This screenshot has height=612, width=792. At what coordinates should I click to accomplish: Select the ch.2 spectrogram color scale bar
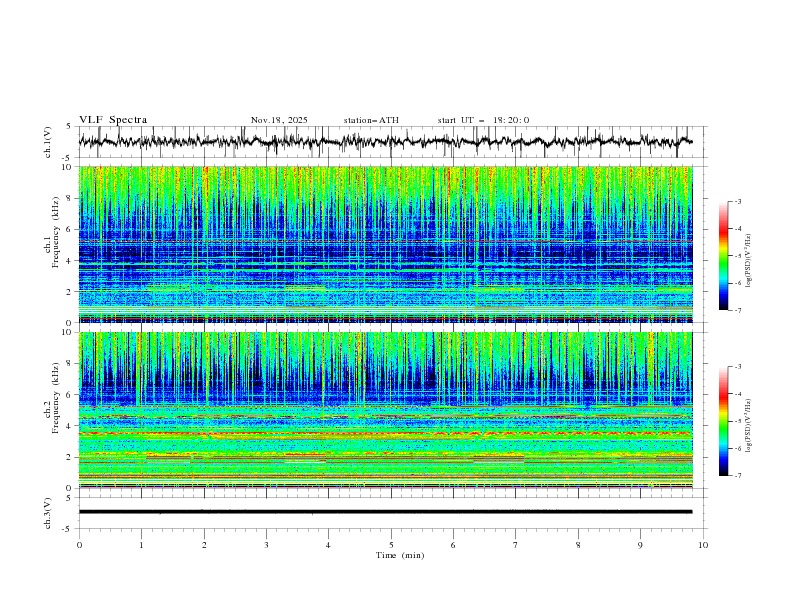pos(723,421)
